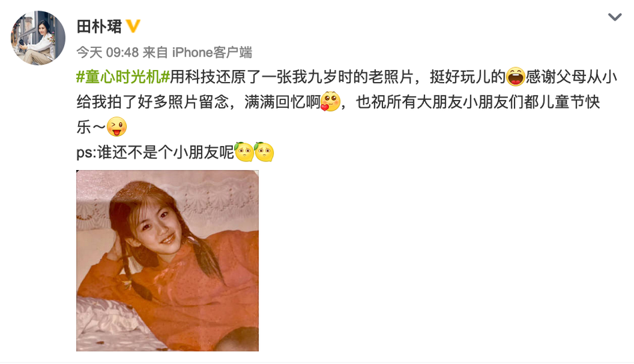Click the laughing face emoji after 挺好玩儿的
This screenshot has height=364, width=634.
515,77
